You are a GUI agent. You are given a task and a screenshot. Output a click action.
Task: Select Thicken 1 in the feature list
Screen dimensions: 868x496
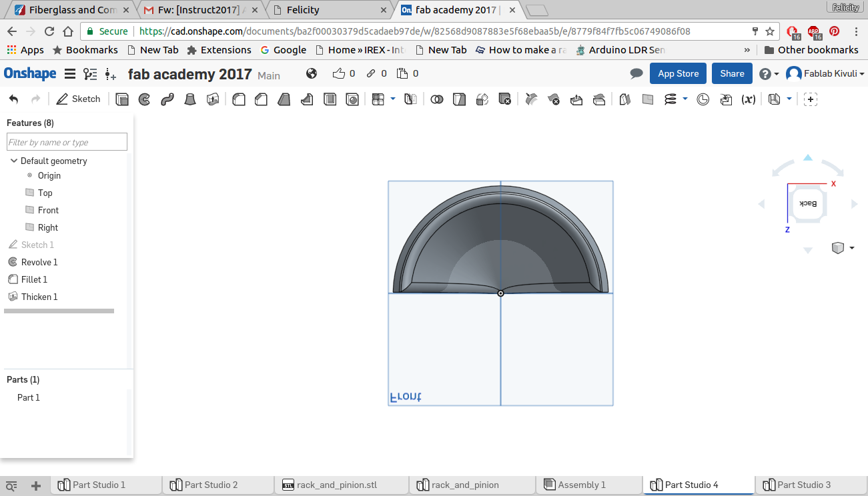click(x=39, y=297)
